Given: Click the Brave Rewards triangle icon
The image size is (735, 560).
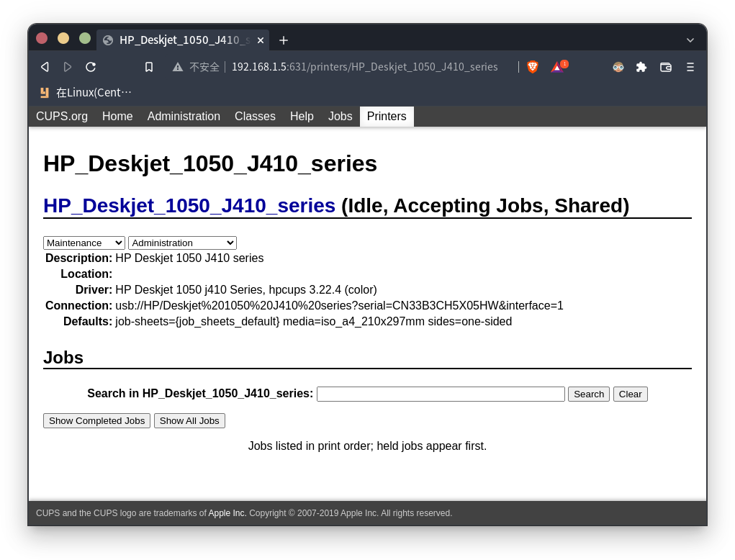Looking at the screenshot, I should pyautogui.click(x=558, y=67).
